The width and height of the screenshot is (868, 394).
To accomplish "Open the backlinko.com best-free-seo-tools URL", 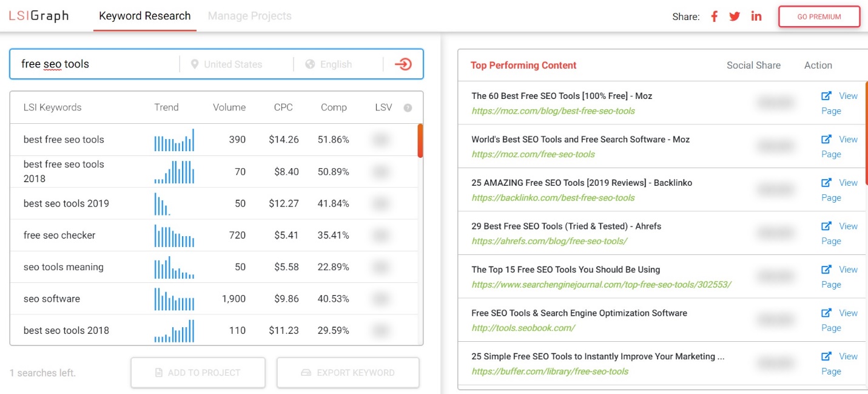I will (553, 197).
